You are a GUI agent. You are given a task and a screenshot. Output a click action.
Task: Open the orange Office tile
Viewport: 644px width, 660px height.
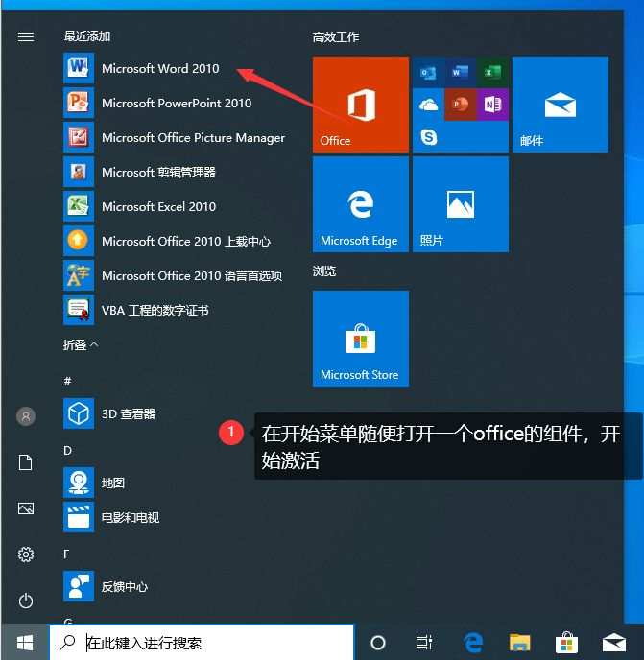click(361, 105)
